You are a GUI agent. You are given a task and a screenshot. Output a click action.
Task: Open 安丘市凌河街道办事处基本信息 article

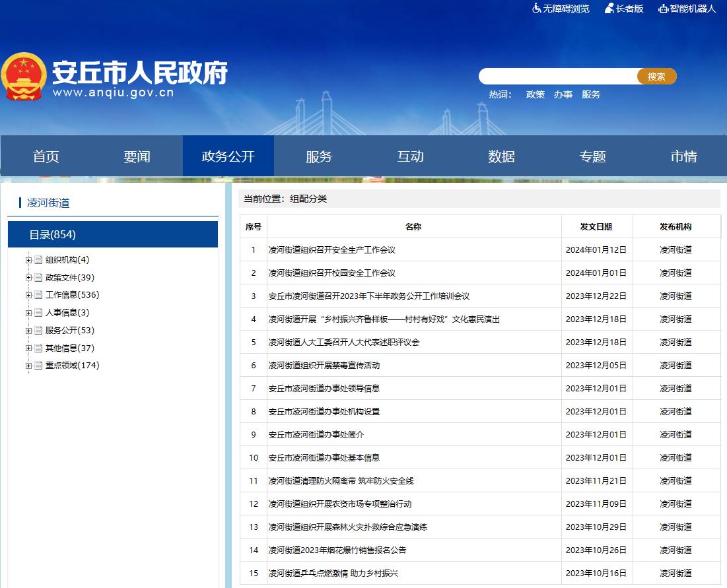point(324,458)
